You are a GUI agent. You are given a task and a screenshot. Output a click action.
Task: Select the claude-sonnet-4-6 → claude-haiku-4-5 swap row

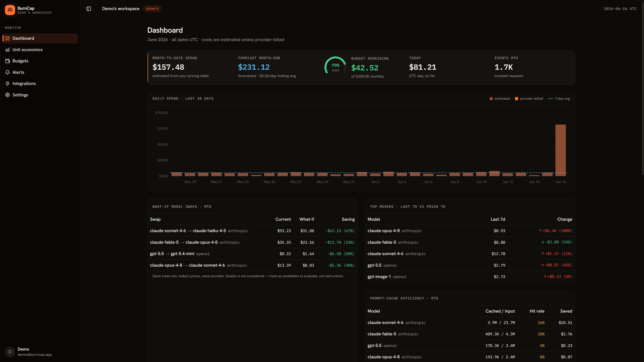coord(252,231)
